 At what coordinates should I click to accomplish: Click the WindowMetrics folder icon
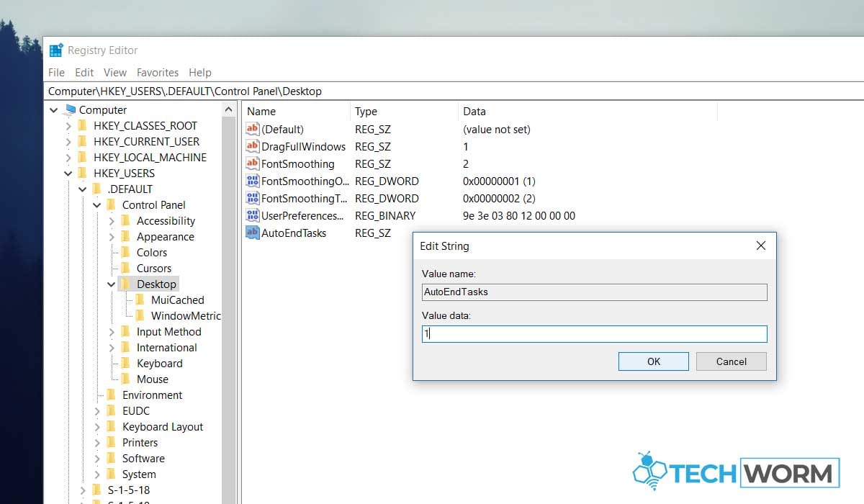pos(140,316)
